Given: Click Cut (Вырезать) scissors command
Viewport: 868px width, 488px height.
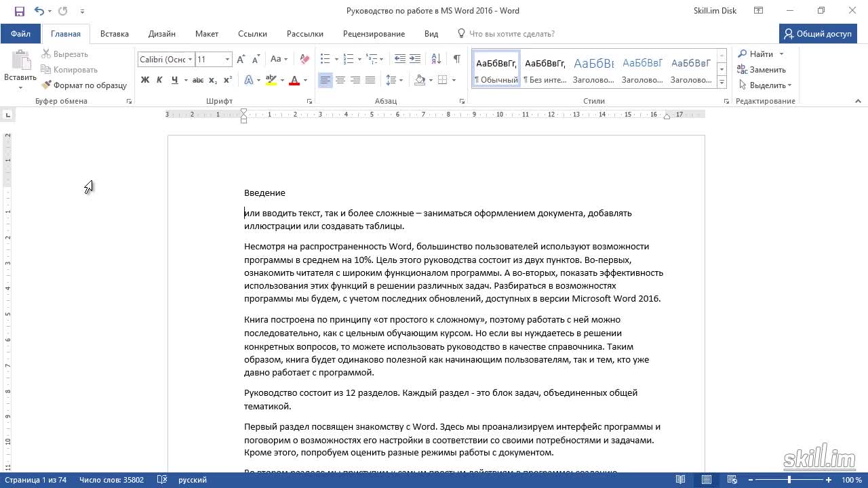Looking at the screenshot, I should (x=65, y=54).
